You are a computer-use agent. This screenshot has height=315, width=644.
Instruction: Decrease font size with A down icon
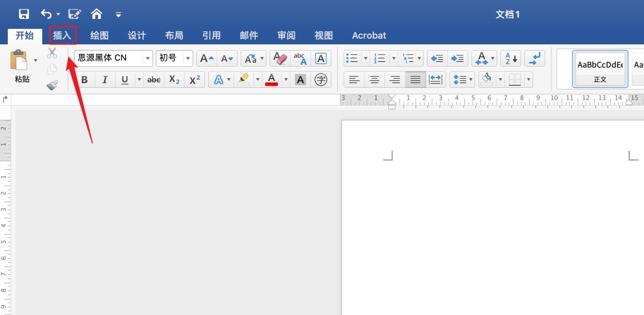(x=227, y=59)
